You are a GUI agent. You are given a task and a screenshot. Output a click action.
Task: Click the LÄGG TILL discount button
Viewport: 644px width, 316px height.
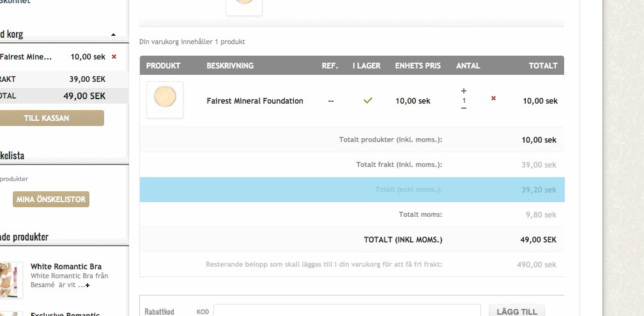[x=517, y=312]
